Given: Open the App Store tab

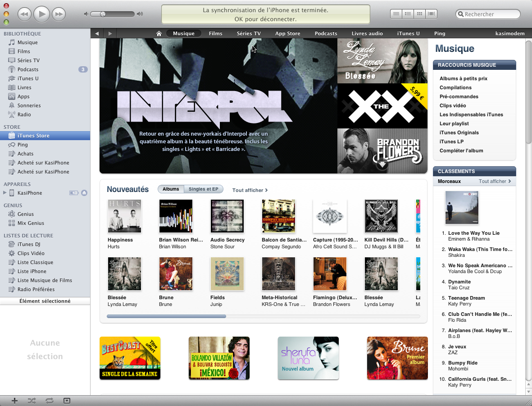Looking at the screenshot, I should coord(288,33).
